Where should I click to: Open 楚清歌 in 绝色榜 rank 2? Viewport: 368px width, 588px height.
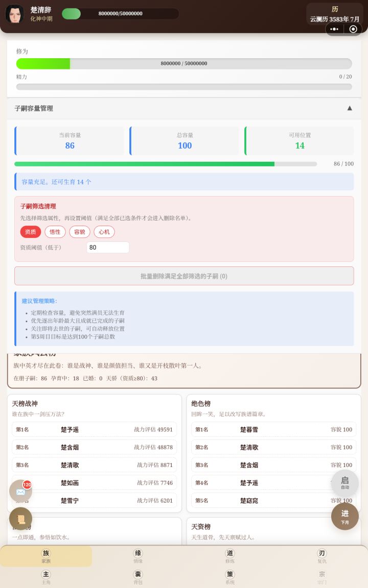point(274,447)
